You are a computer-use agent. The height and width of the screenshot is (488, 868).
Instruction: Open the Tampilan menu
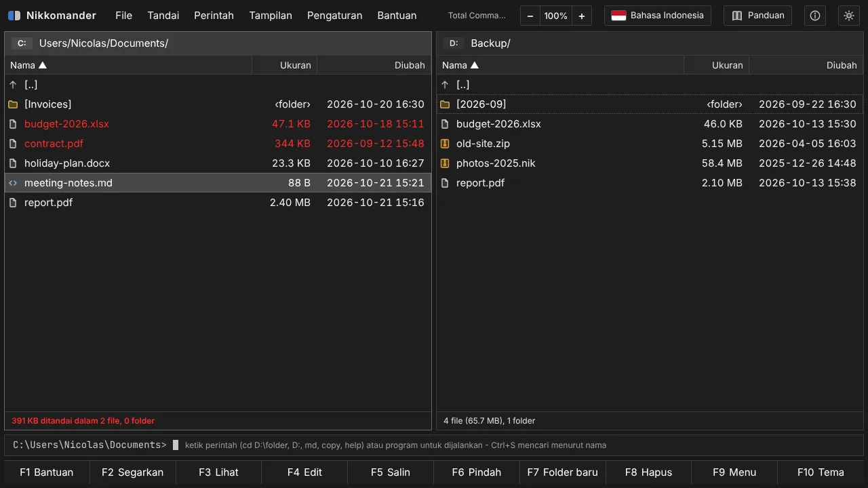point(271,16)
